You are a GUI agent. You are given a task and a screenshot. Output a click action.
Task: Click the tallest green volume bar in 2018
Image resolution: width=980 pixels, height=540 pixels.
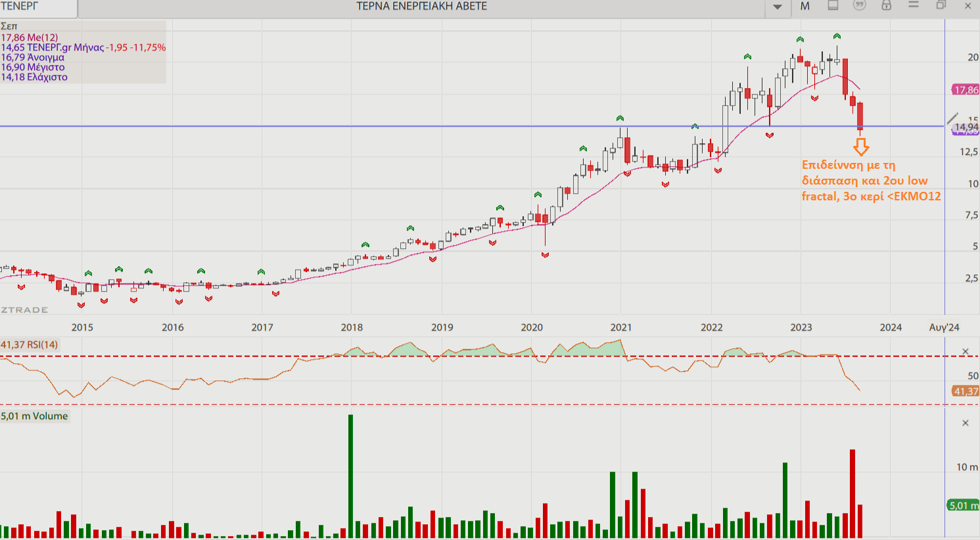[350, 476]
